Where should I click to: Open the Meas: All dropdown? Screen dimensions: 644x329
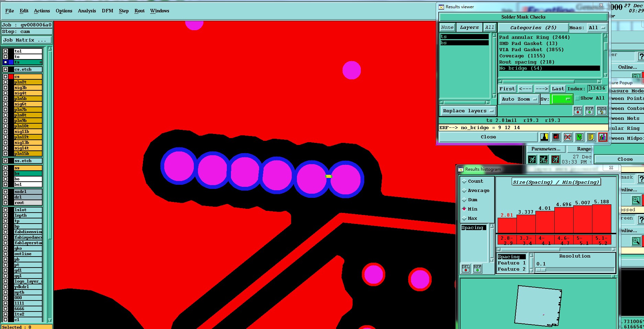(597, 28)
